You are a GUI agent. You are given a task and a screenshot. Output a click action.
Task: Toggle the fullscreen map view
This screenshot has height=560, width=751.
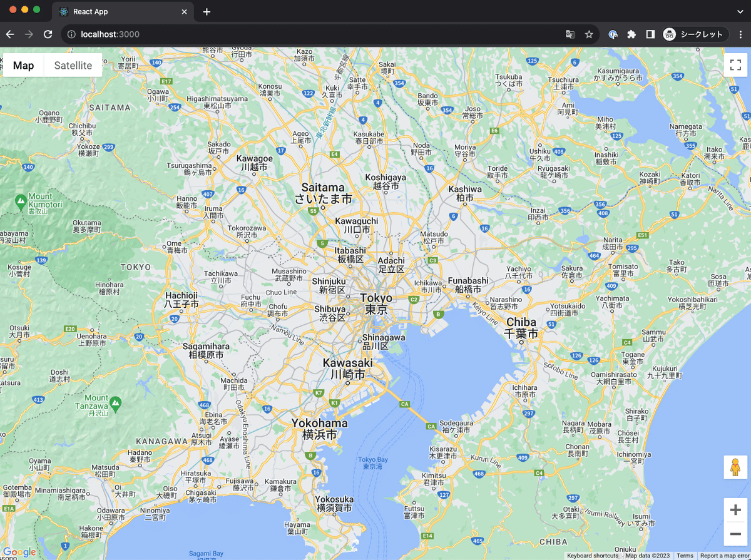click(x=735, y=65)
